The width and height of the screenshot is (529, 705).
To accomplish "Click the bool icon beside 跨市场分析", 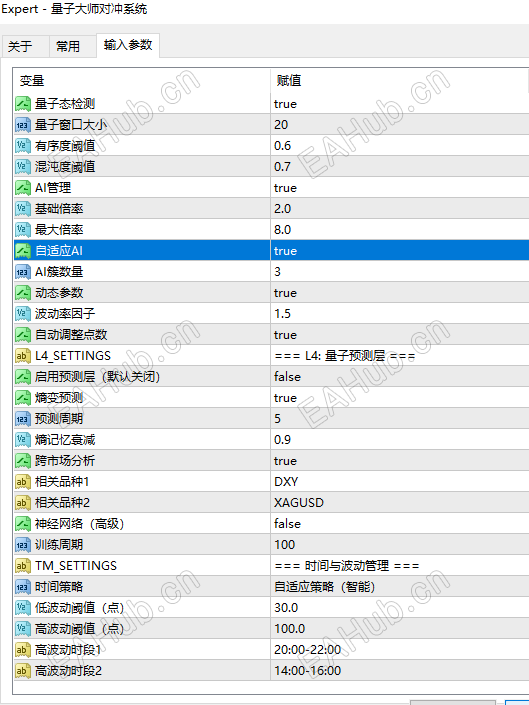I will 22,461.
